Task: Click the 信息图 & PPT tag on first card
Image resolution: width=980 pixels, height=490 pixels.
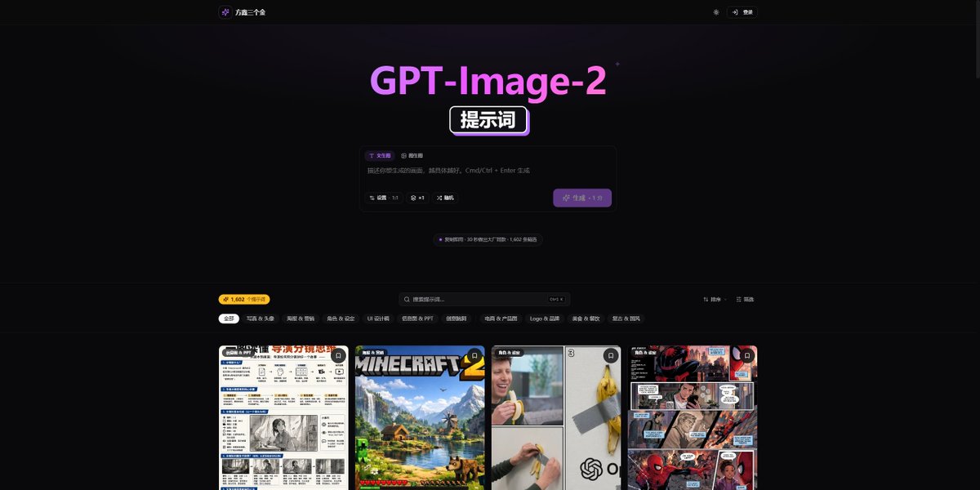Action: tap(237, 353)
